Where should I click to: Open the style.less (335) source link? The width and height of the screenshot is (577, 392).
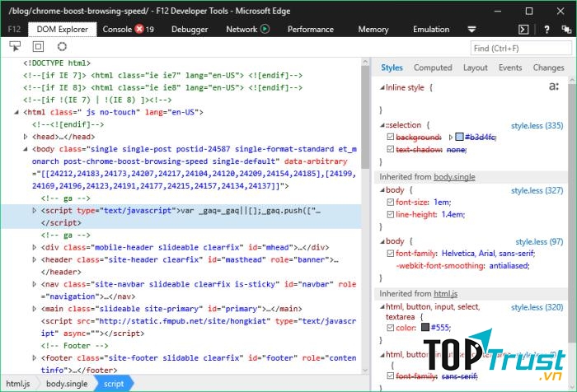point(537,125)
